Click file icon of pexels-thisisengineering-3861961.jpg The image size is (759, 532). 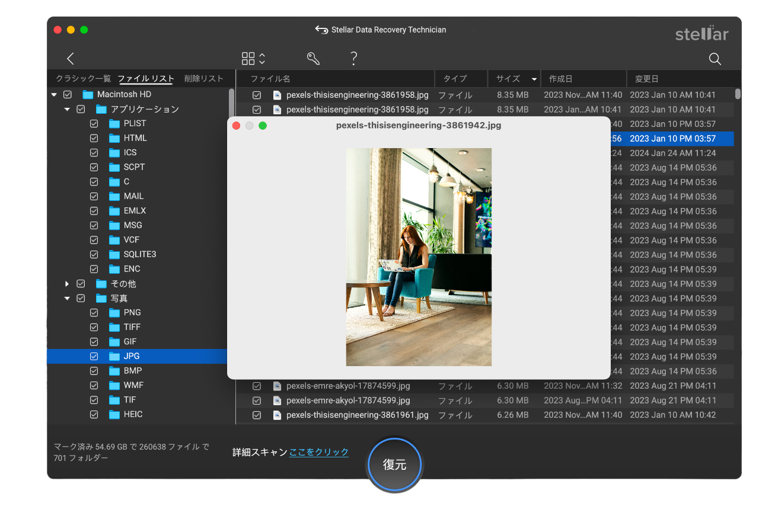[x=277, y=415]
